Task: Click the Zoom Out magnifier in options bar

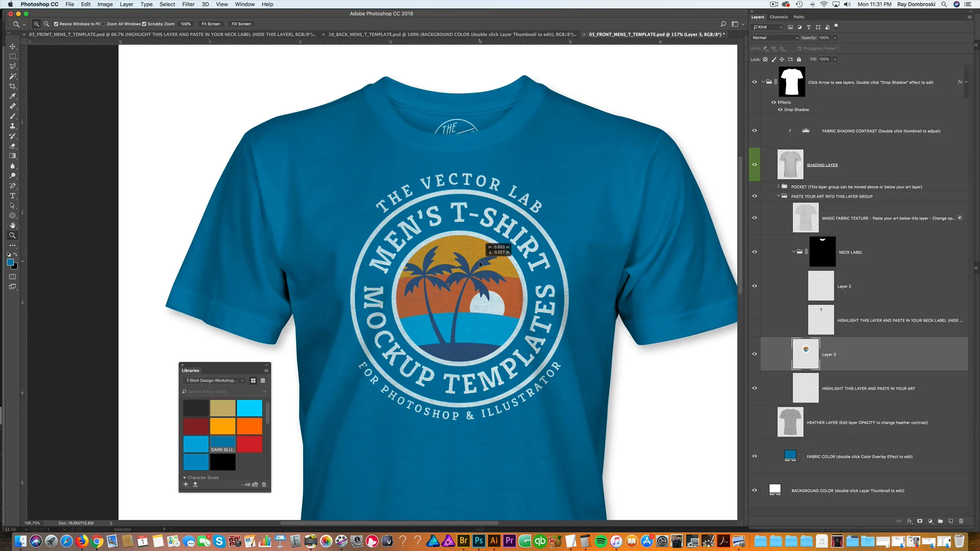Action: click(46, 24)
